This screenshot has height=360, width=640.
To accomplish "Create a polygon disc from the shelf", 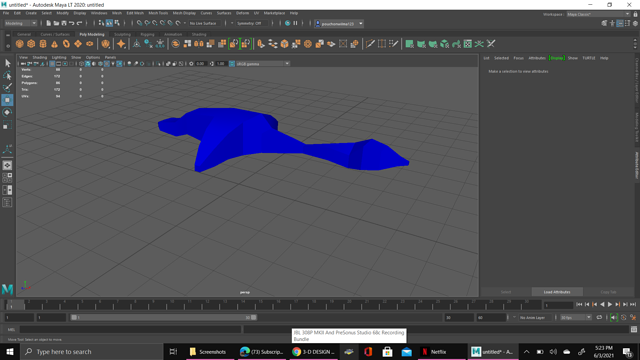I will pyautogui.click(x=89, y=44).
